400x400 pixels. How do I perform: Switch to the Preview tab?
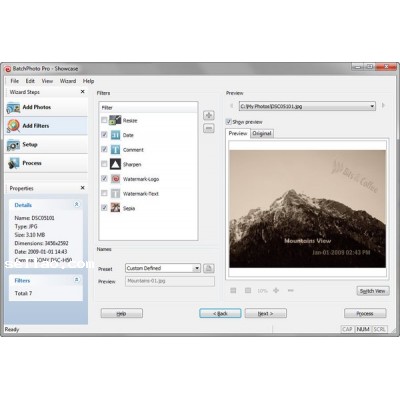pos(238,133)
